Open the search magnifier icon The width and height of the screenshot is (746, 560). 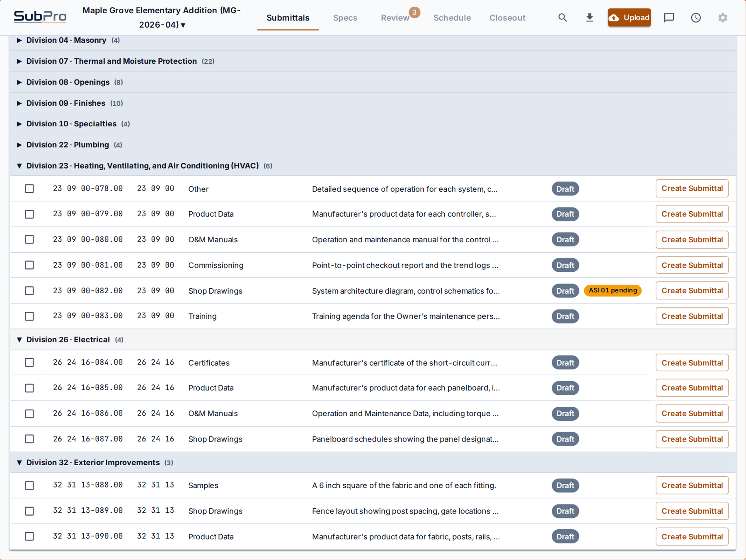click(x=562, y=17)
